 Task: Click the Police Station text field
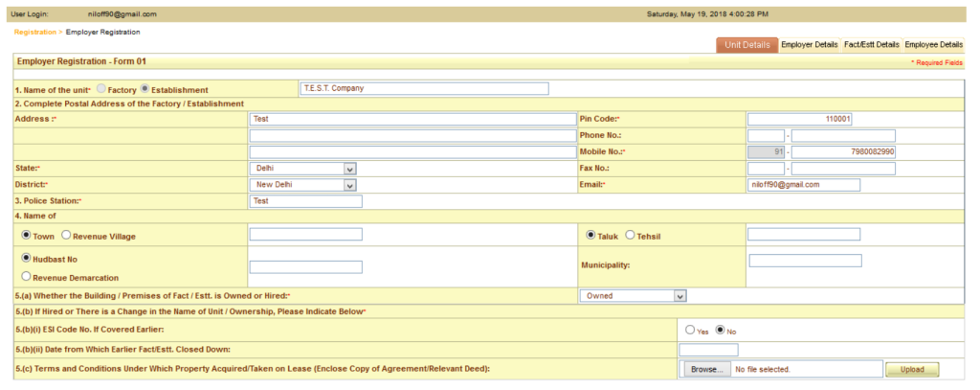click(305, 201)
